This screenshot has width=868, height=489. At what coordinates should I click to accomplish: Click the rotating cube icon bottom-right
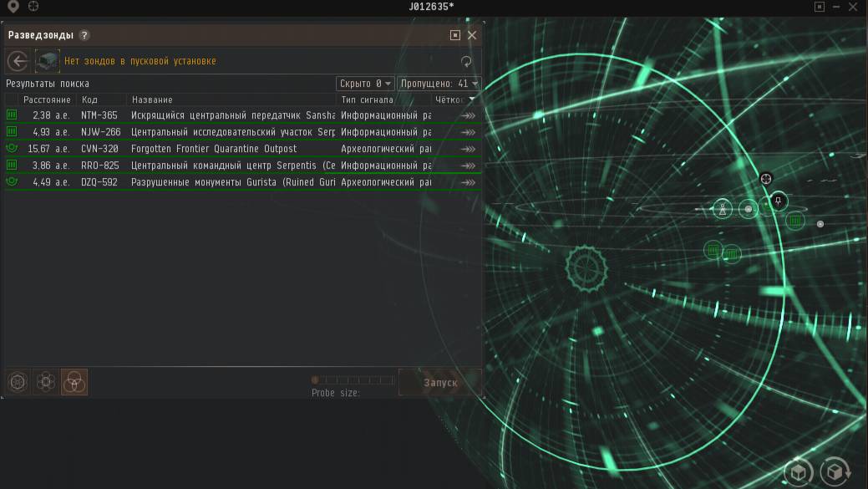(835, 471)
